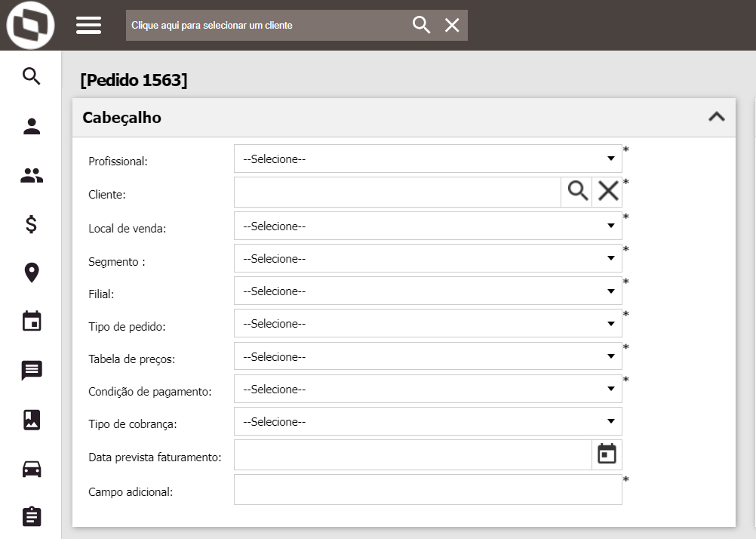This screenshot has width=756, height=539.
Task: Open the dollar sign sidebar icon
Action: point(31,224)
